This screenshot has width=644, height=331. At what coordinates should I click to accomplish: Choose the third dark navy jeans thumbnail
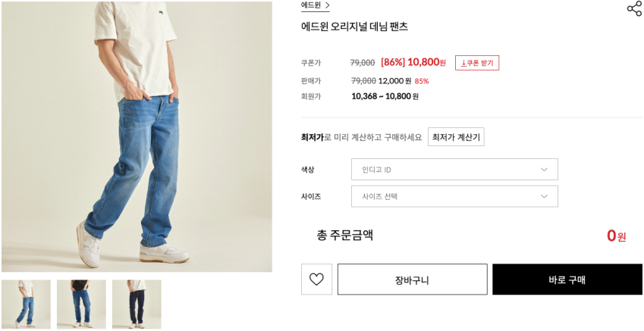tap(137, 304)
